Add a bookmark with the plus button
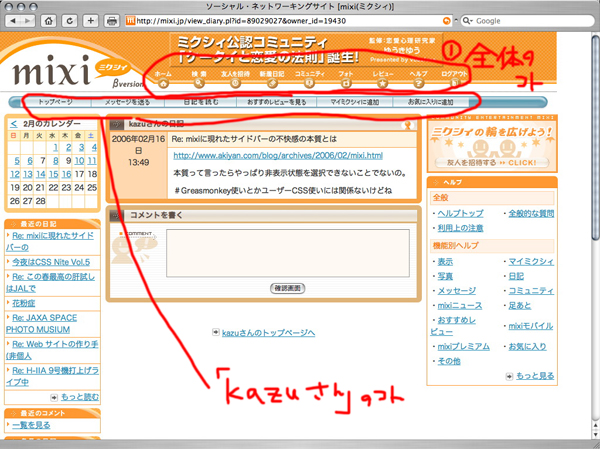The image size is (600, 449). click(x=91, y=21)
